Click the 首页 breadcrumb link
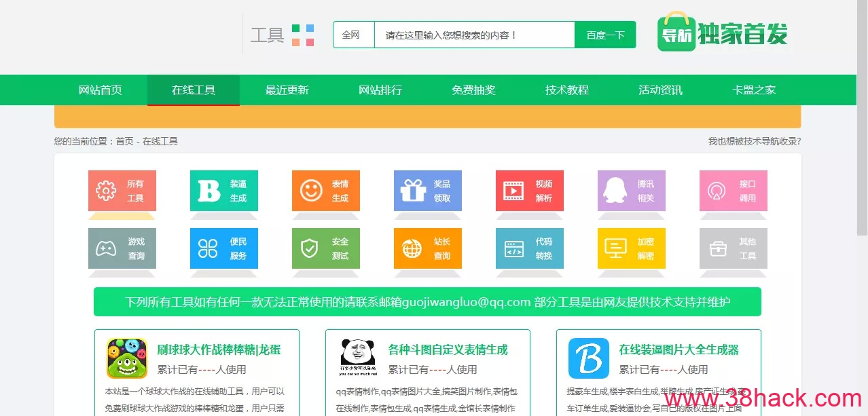 click(126, 141)
